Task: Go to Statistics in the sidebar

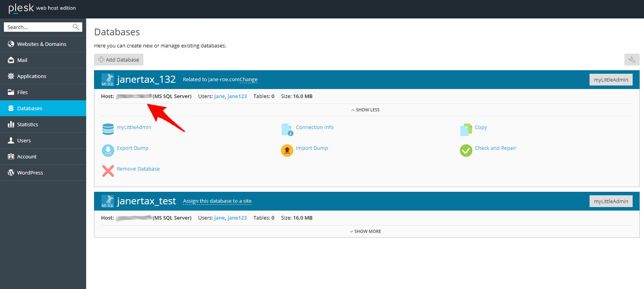Action: (x=27, y=124)
